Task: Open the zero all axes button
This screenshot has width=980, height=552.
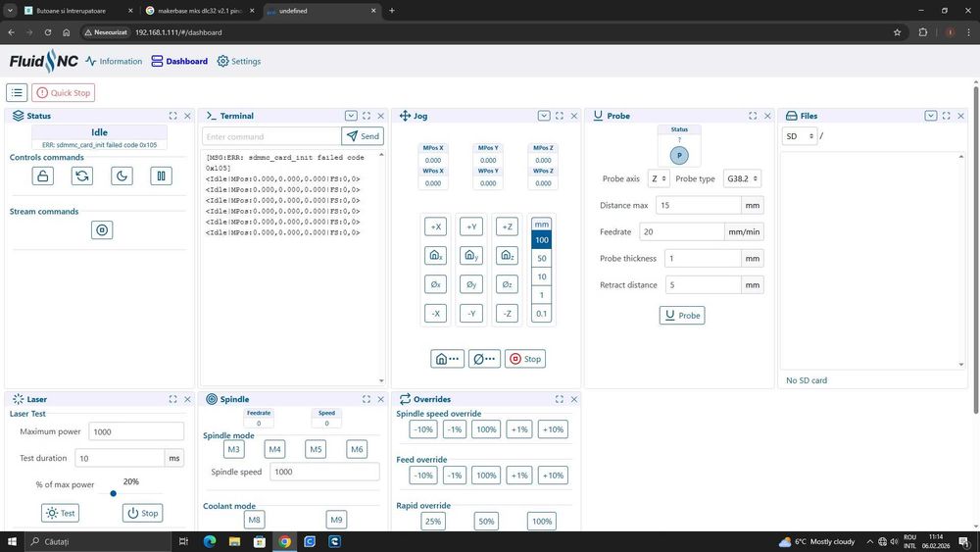Action: (x=484, y=359)
